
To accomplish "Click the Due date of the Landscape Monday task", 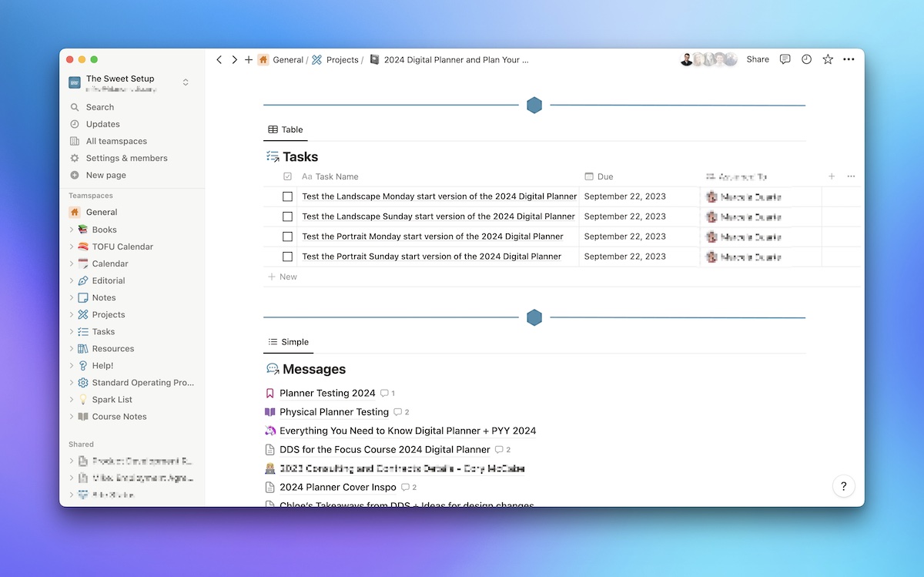I will (625, 196).
